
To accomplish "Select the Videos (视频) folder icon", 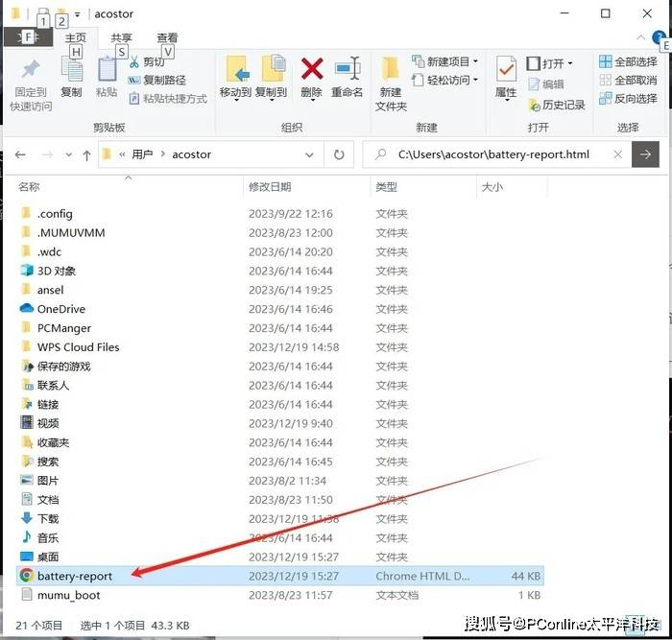I will pos(27,423).
